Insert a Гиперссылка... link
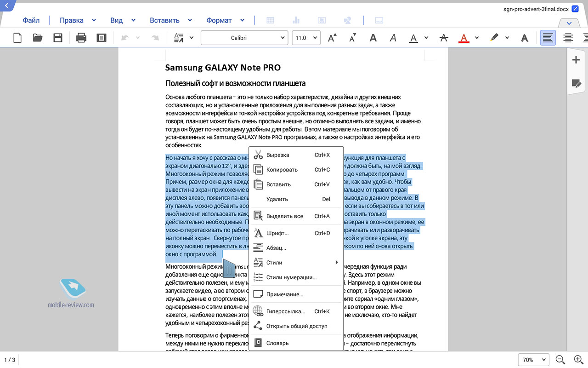 pyautogui.click(x=296, y=311)
